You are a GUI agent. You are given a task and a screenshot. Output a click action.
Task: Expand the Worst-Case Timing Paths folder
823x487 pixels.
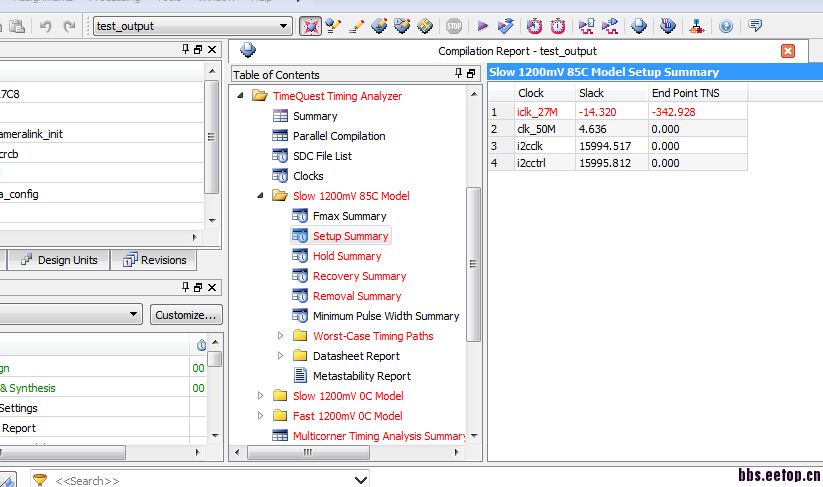point(281,336)
